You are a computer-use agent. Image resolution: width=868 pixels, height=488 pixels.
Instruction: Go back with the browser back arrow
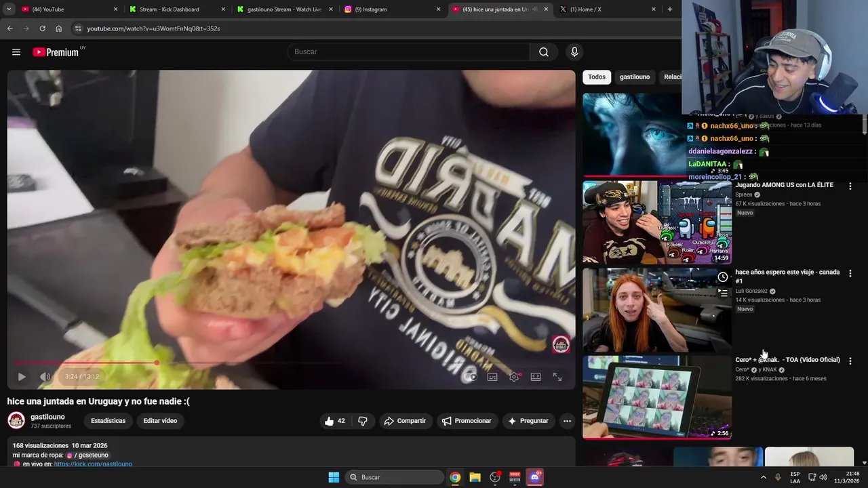[9, 28]
